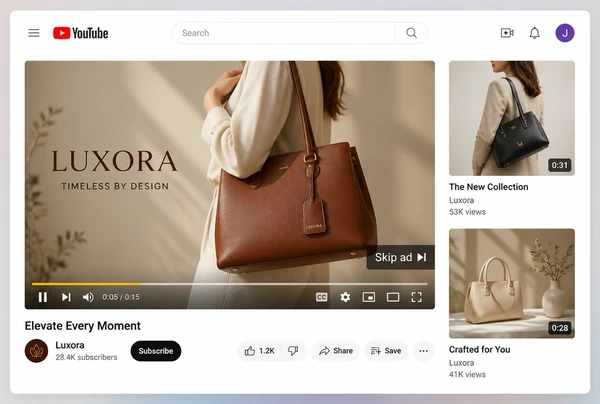Enter fullscreen mode
Viewport: 600px width, 404px height.
[417, 297]
